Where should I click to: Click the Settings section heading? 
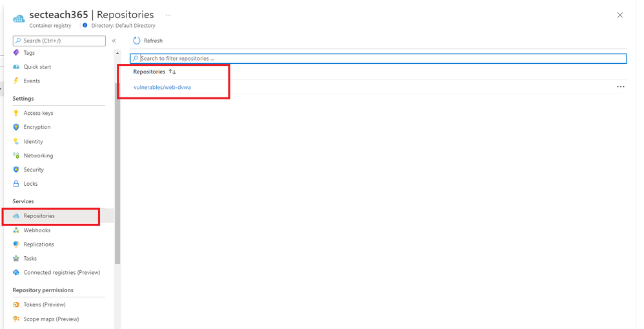click(x=23, y=99)
